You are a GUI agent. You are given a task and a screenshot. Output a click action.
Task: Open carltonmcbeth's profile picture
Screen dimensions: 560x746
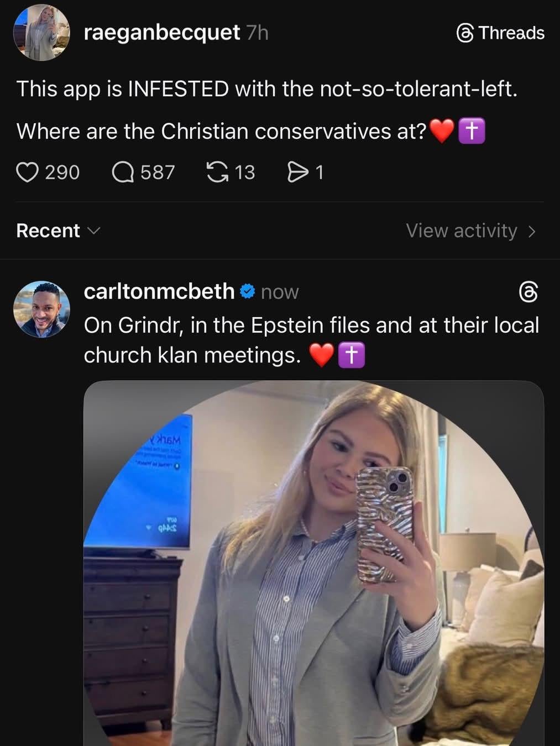click(41, 309)
